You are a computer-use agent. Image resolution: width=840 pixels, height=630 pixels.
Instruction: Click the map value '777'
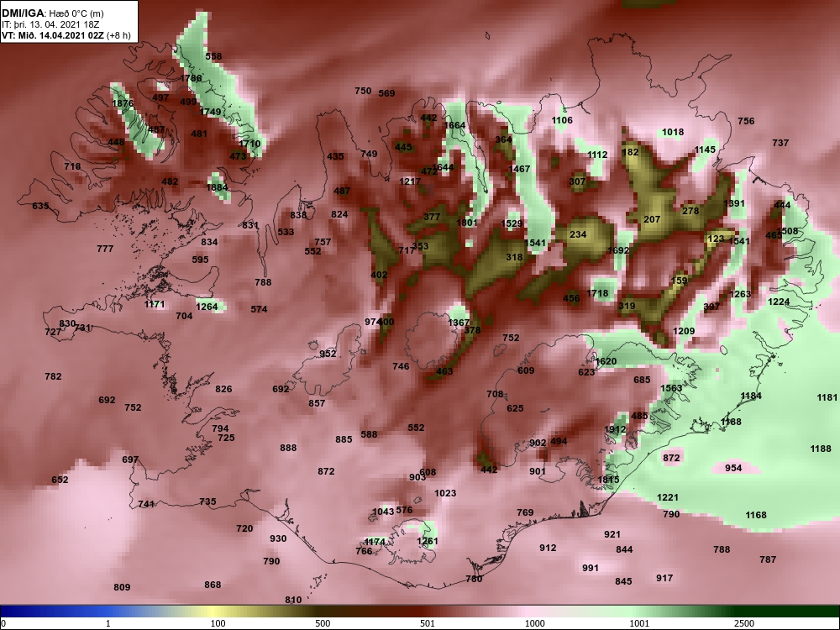[105, 249]
